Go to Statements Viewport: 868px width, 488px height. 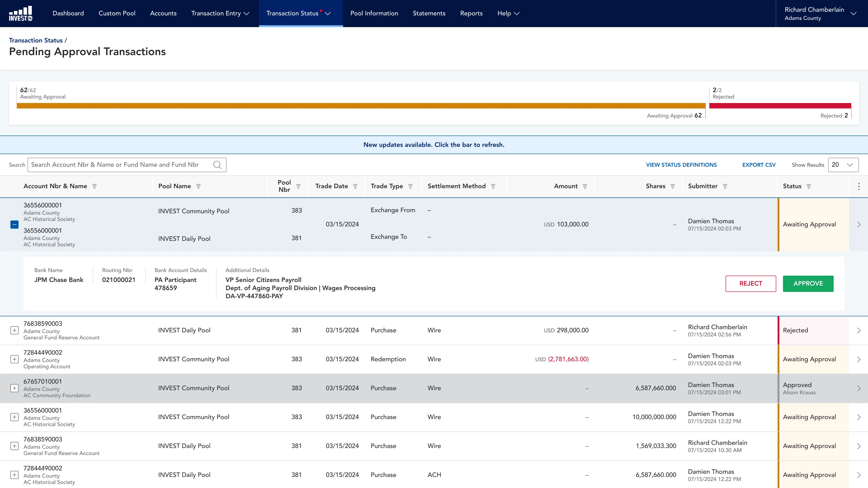click(429, 14)
